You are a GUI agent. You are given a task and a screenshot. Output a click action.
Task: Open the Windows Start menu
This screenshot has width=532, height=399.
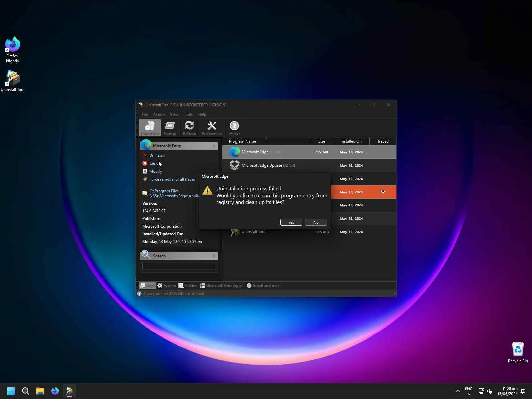(11, 391)
